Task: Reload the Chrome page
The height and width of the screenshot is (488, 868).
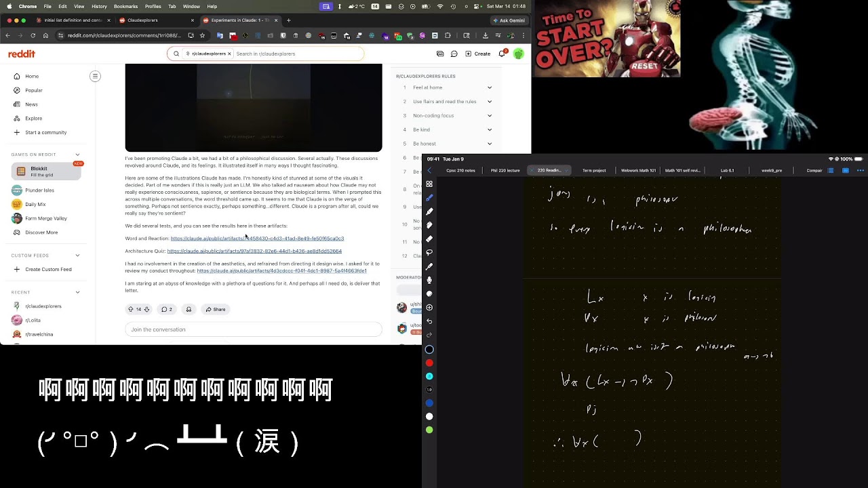Action: tap(33, 35)
